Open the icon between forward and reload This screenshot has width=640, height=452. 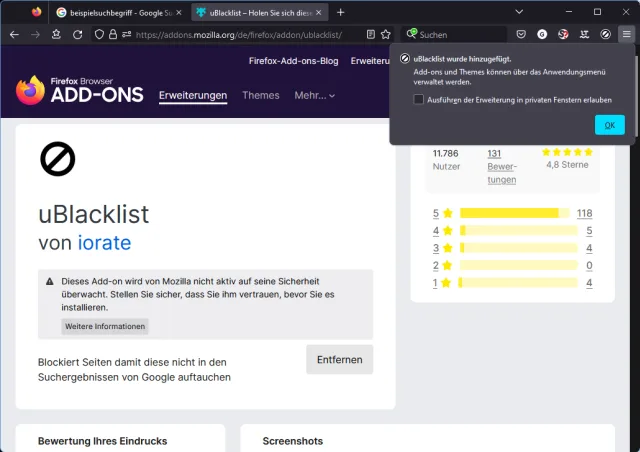coord(56,35)
